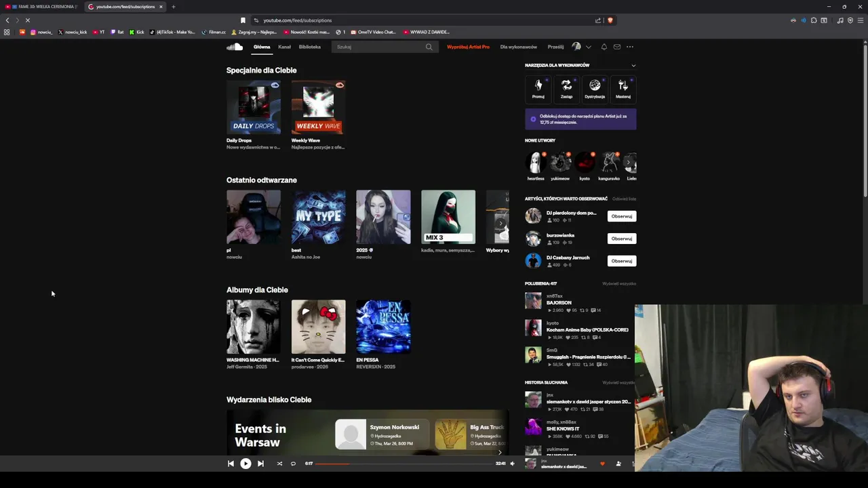
Task: Open It Can't Come Quickly E... album
Action: (319, 327)
